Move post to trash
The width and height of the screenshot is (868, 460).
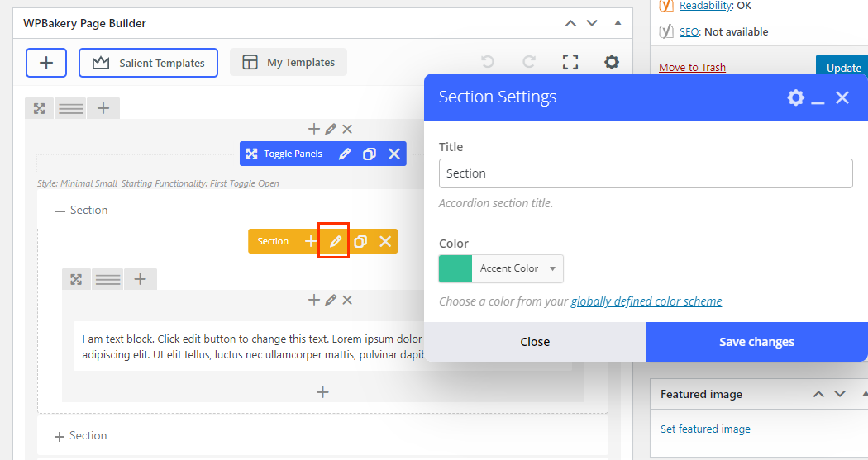692,67
